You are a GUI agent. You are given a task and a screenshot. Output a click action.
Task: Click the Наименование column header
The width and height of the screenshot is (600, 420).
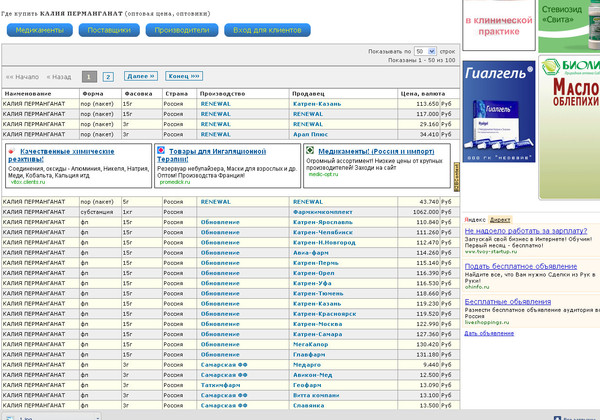(x=28, y=94)
